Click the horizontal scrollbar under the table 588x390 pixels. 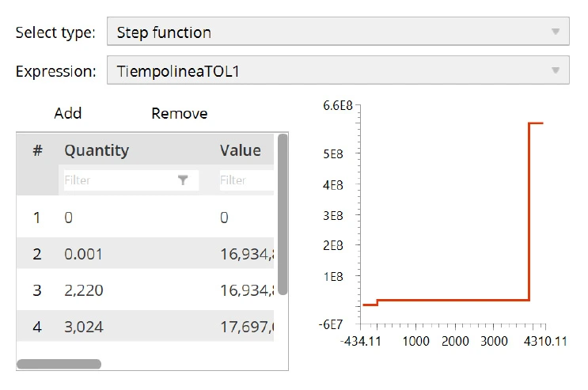(x=59, y=364)
